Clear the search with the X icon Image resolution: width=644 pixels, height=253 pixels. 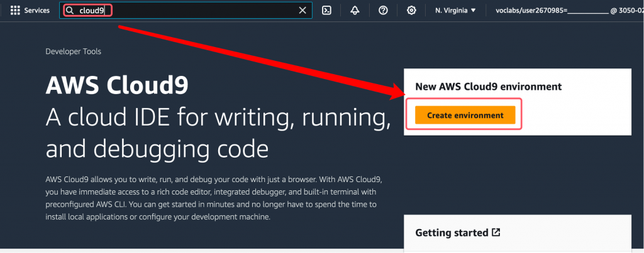pyautogui.click(x=303, y=11)
